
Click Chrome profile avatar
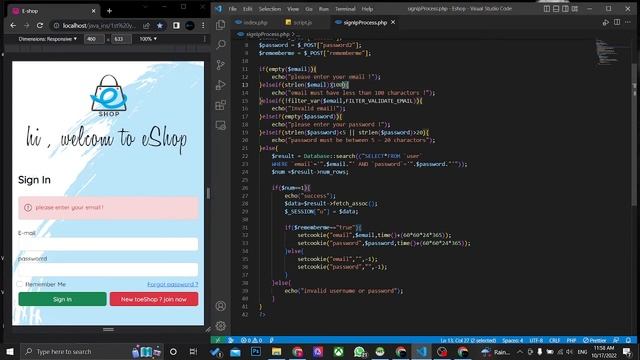(x=190, y=25)
